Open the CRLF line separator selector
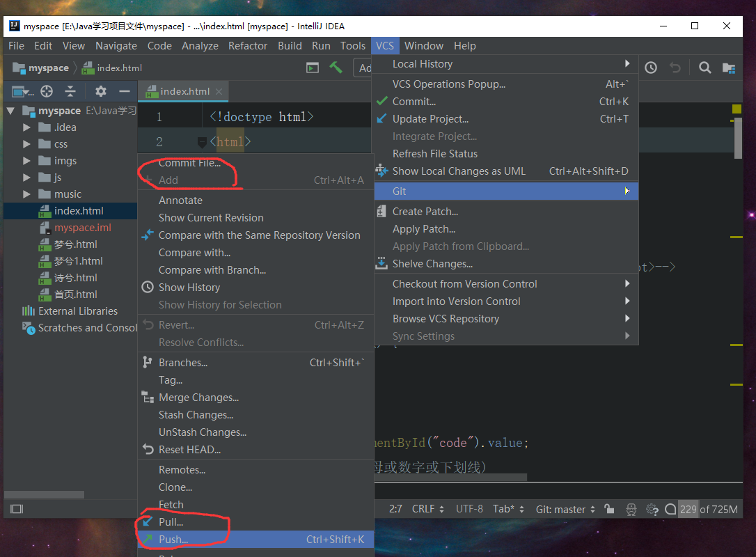The width and height of the screenshot is (756, 557). click(x=427, y=509)
